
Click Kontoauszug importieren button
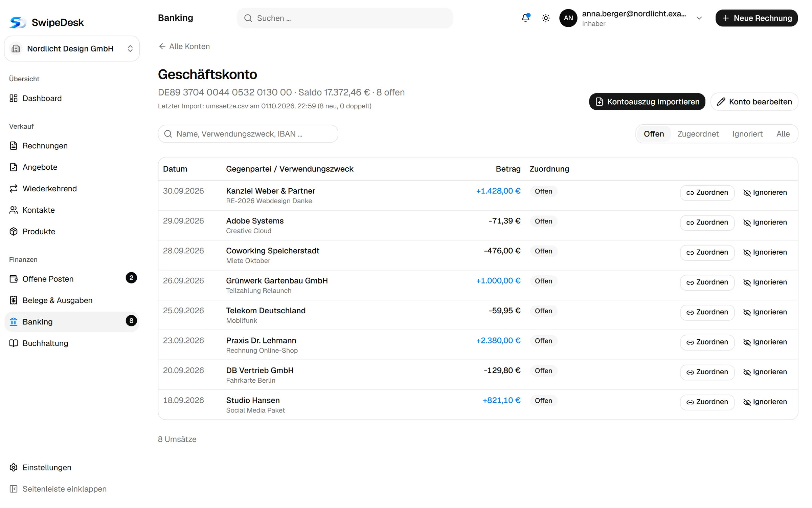(x=647, y=102)
